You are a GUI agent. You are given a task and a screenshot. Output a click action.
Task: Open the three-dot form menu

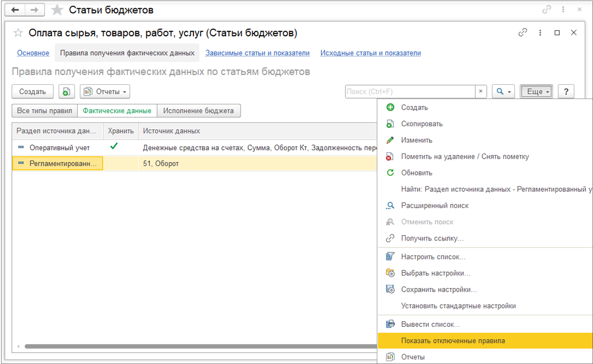click(x=540, y=33)
